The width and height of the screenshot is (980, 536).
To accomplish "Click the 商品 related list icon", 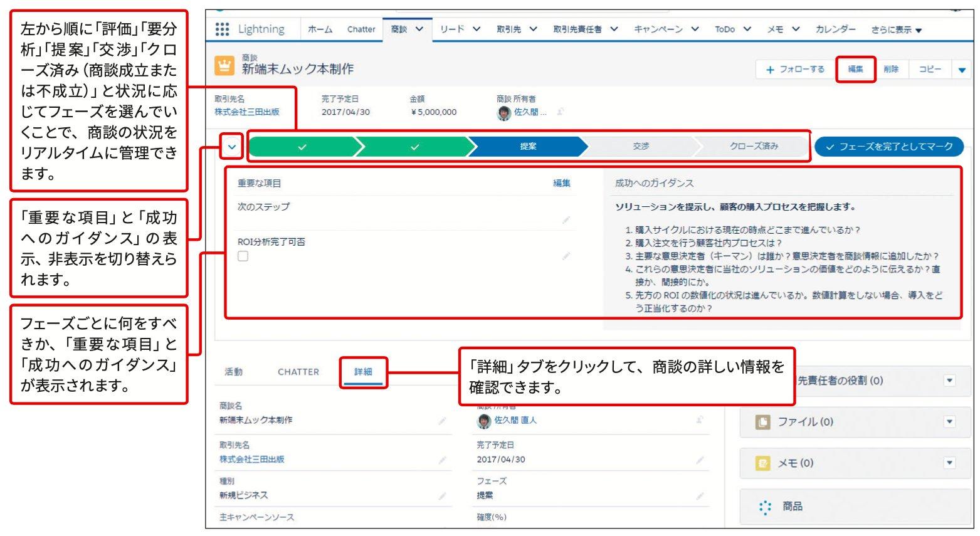I will (765, 507).
